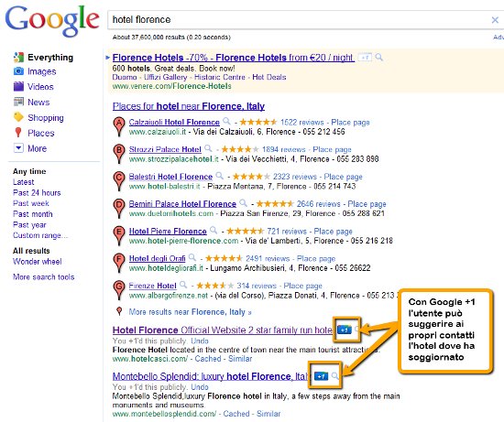Click the www.strozzipalacehotel.it address text
Image resolution: width=504 pixels, height=422 pixels.
coord(173,159)
